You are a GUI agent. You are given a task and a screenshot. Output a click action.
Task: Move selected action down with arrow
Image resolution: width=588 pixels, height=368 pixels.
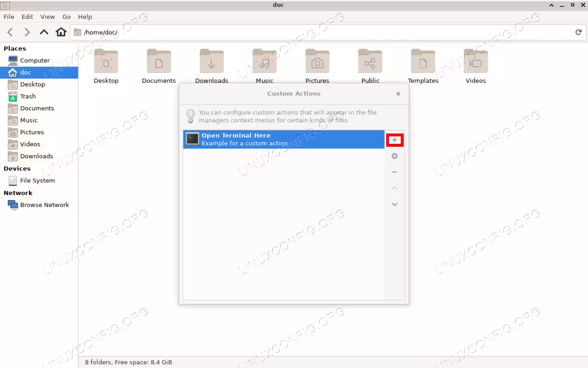pyautogui.click(x=394, y=204)
